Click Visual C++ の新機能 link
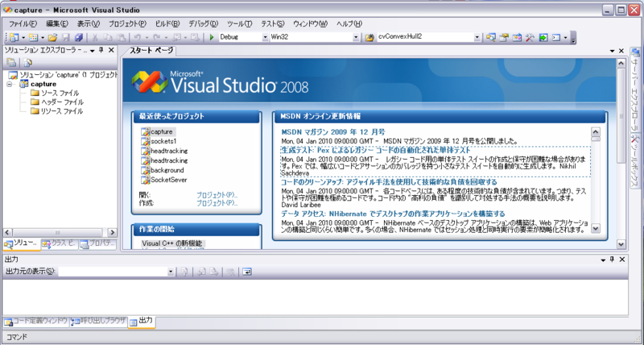644x345 pixels. point(171,243)
